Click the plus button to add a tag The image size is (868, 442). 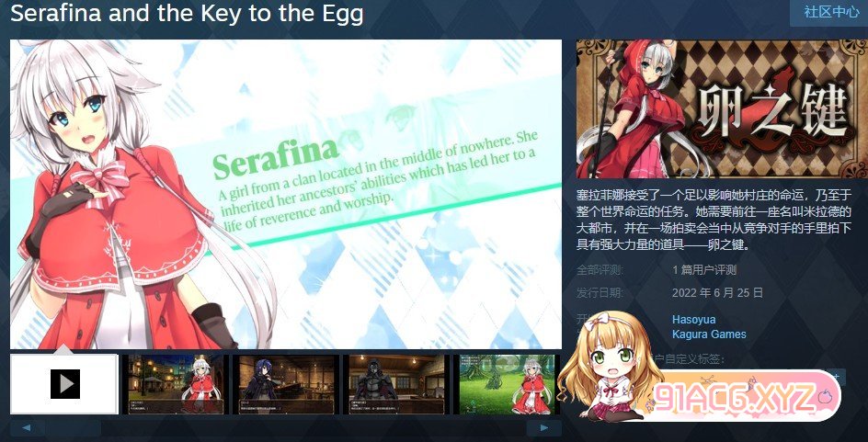(837, 378)
